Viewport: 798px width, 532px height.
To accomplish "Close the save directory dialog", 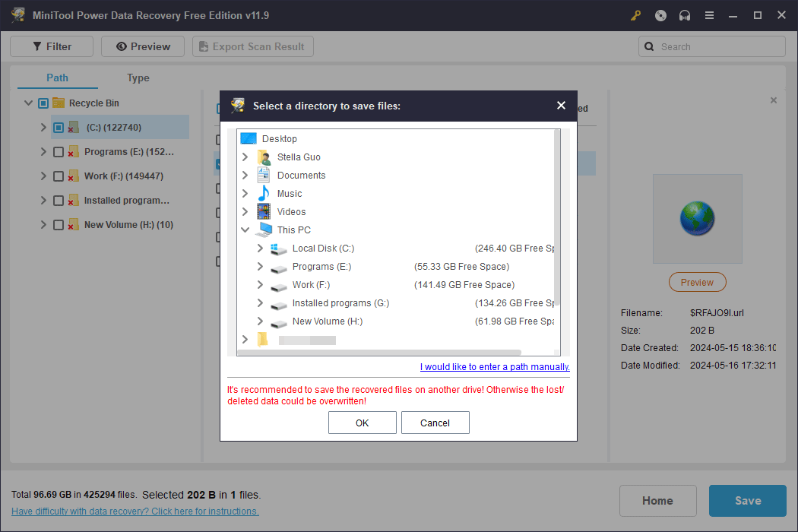I will coord(561,106).
